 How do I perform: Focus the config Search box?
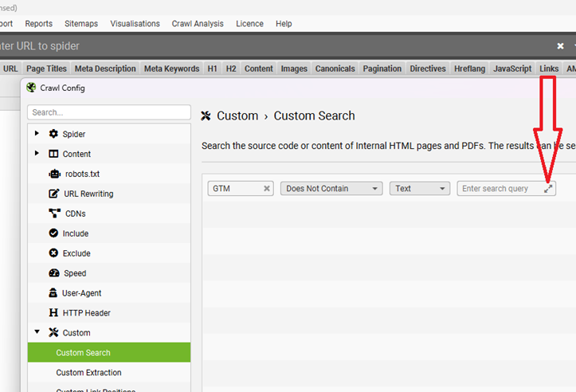[108, 112]
